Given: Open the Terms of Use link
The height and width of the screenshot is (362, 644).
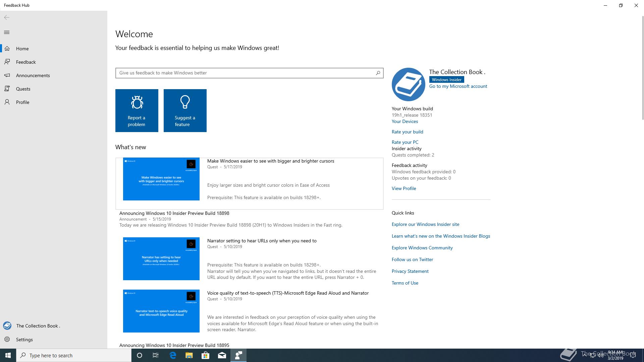Looking at the screenshot, I should pos(405,283).
